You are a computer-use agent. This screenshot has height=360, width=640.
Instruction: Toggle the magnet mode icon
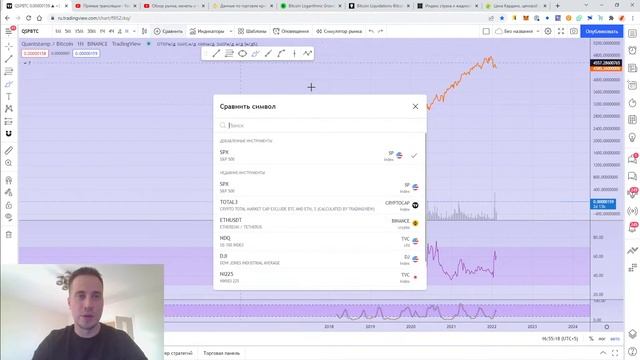[9, 134]
